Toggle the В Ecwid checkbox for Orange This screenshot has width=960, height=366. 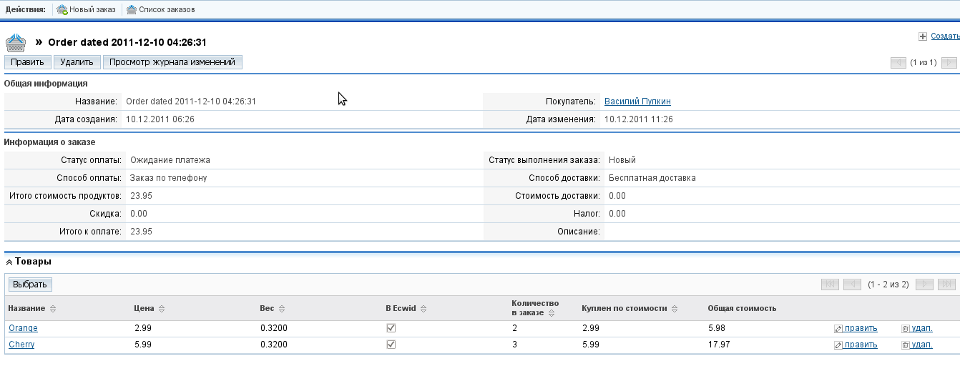tap(391, 328)
